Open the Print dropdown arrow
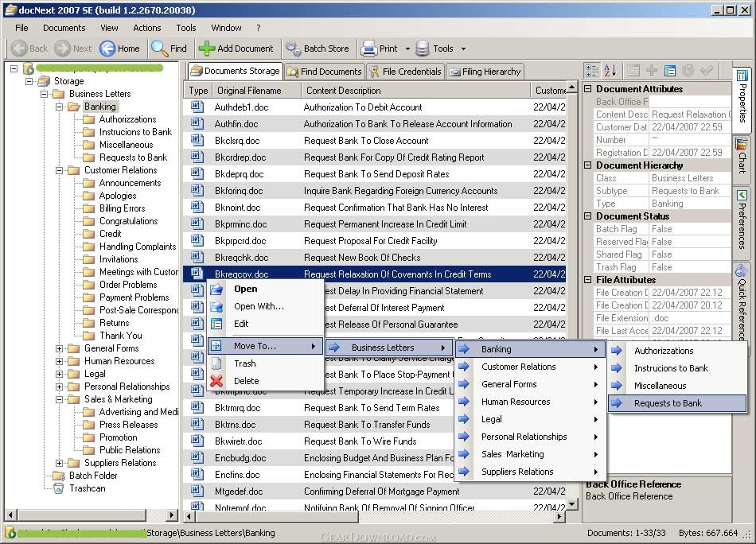 [x=407, y=49]
